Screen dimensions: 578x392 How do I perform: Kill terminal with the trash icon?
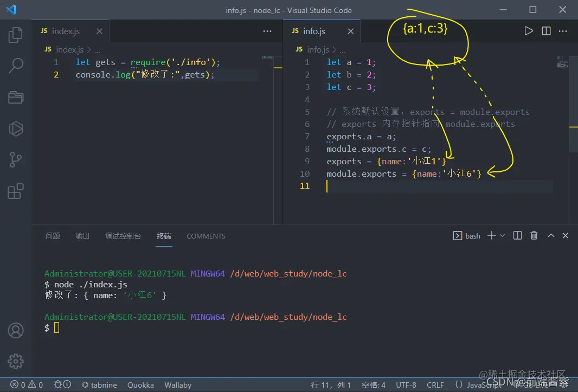point(534,236)
